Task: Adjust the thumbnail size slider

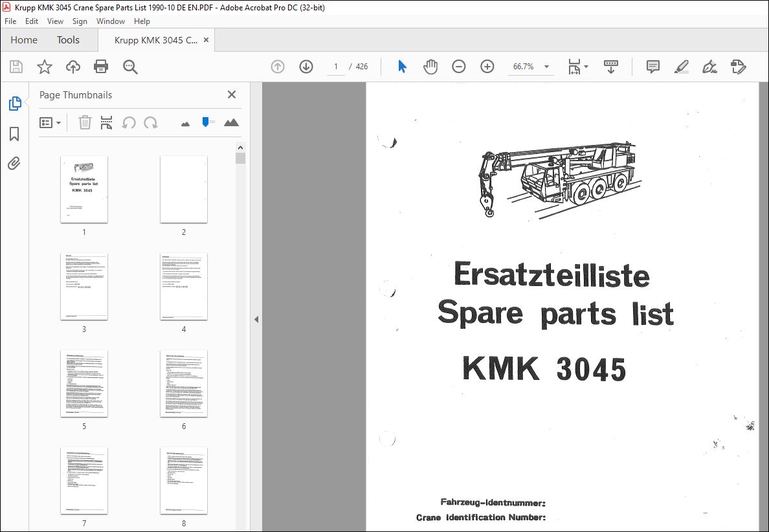Action: 206,122
